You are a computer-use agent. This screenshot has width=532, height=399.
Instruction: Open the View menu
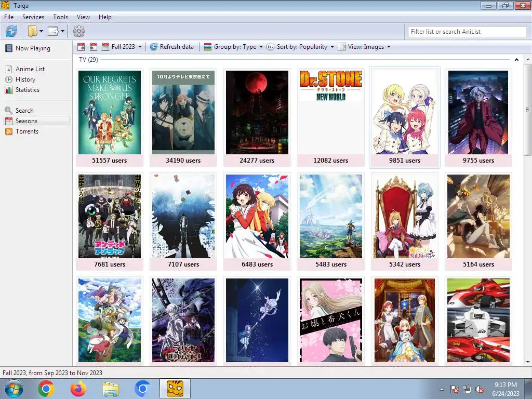point(83,17)
